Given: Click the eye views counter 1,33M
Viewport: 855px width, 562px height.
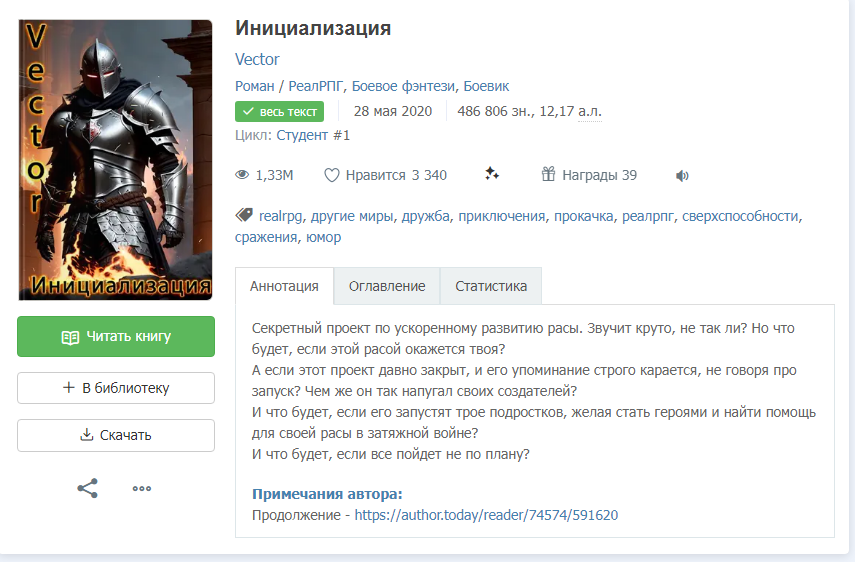Looking at the screenshot, I should coord(264,175).
